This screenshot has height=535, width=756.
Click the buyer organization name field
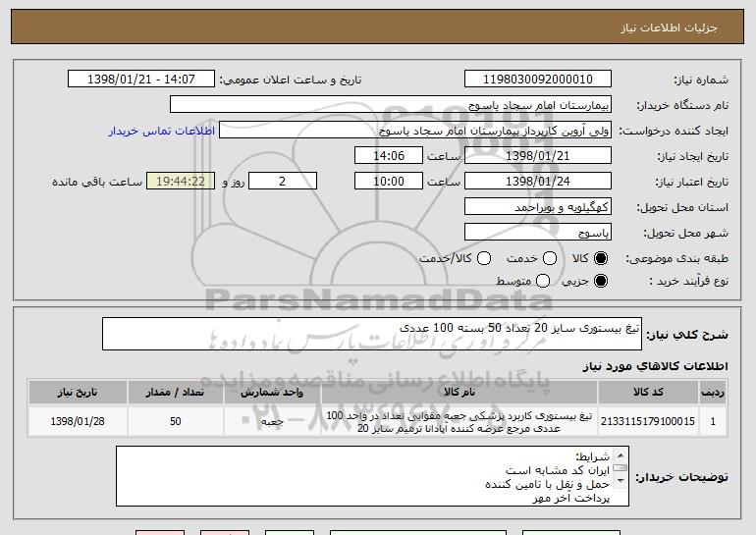pos(391,105)
